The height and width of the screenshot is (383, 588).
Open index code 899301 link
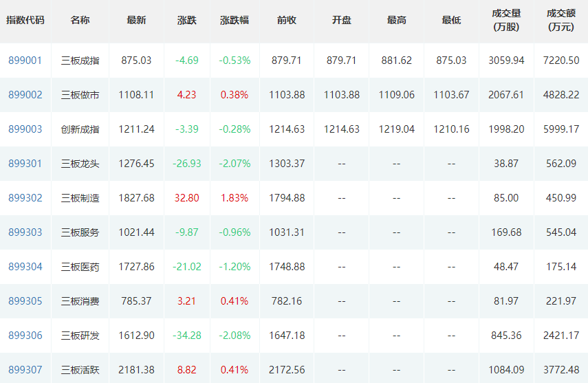[x=25, y=164]
